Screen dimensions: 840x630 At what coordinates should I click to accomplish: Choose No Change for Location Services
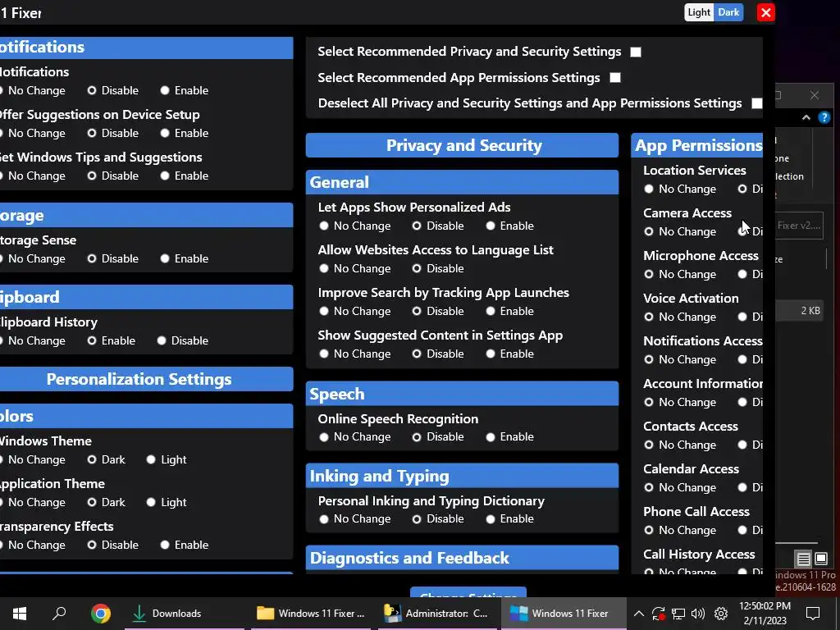(x=649, y=189)
